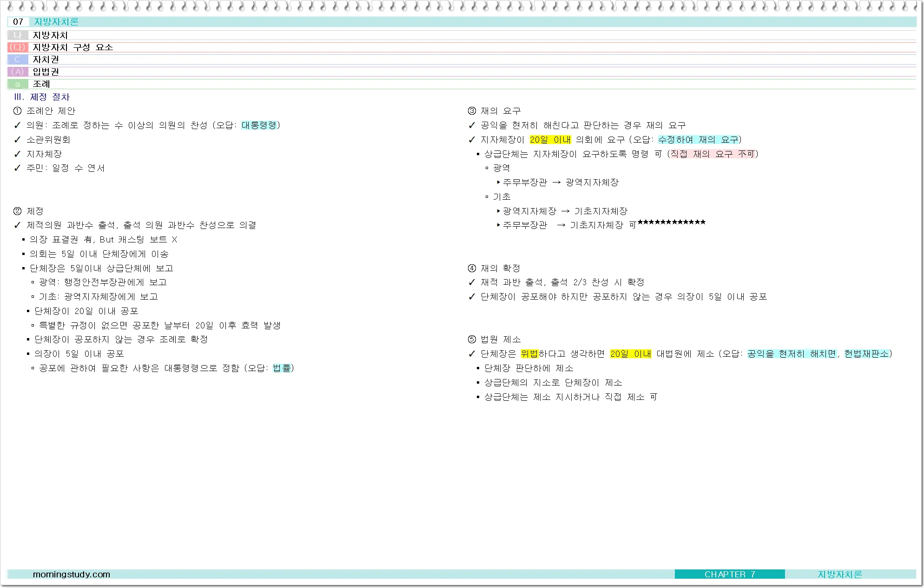Click the heading '③ 재의 요구'
This screenshot has width=924, height=588.
(x=494, y=111)
